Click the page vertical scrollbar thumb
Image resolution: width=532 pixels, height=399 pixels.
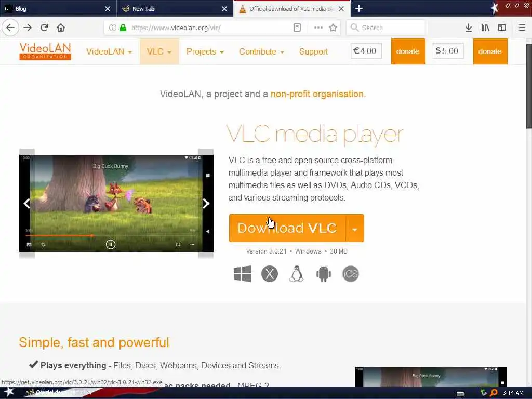click(528, 87)
